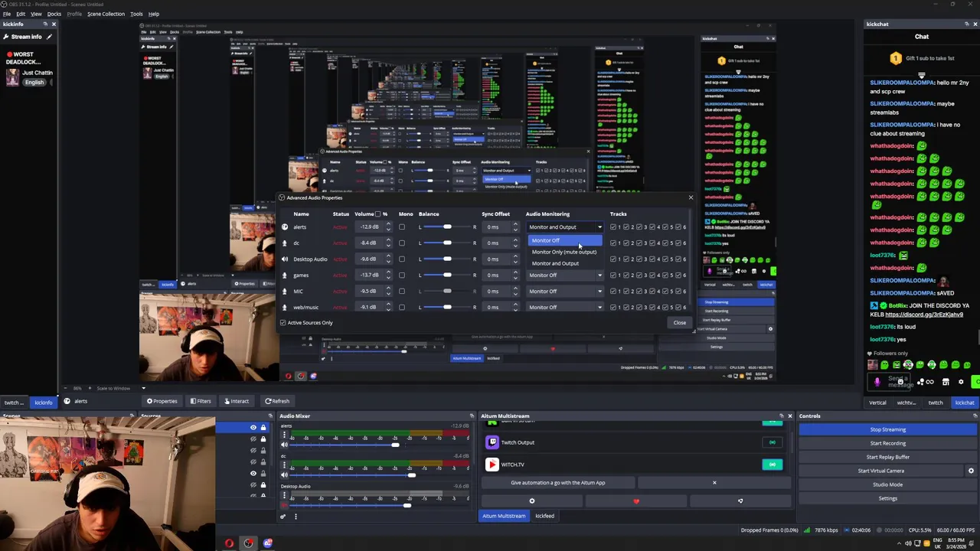Collapse alerts Audio Monitoring dropdown arrow
Image resolution: width=980 pixels, height=551 pixels.
[x=599, y=227]
